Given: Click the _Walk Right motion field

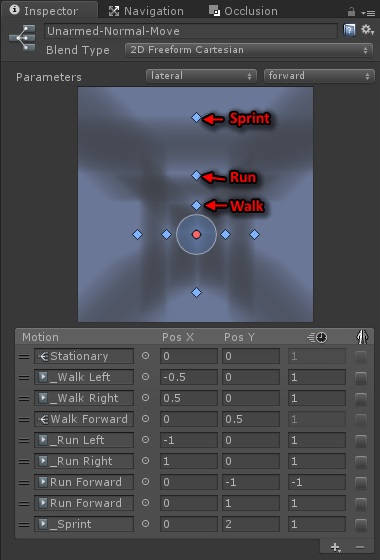Looking at the screenshot, I should pos(84,398).
